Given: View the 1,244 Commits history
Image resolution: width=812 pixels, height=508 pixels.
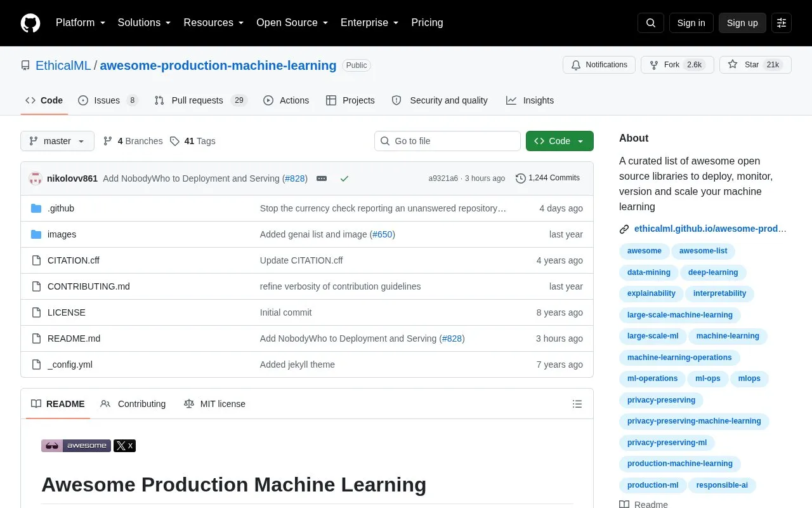Looking at the screenshot, I should 547,178.
